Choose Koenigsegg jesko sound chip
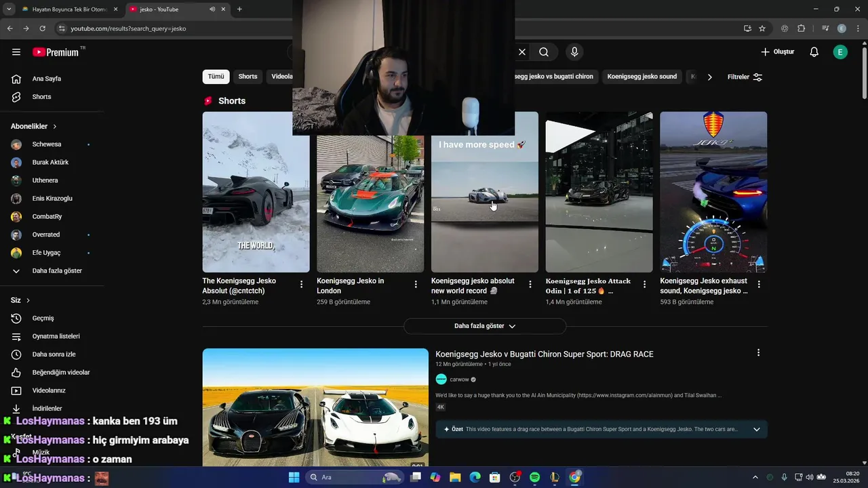The image size is (868, 488). [x=642, y=77]
